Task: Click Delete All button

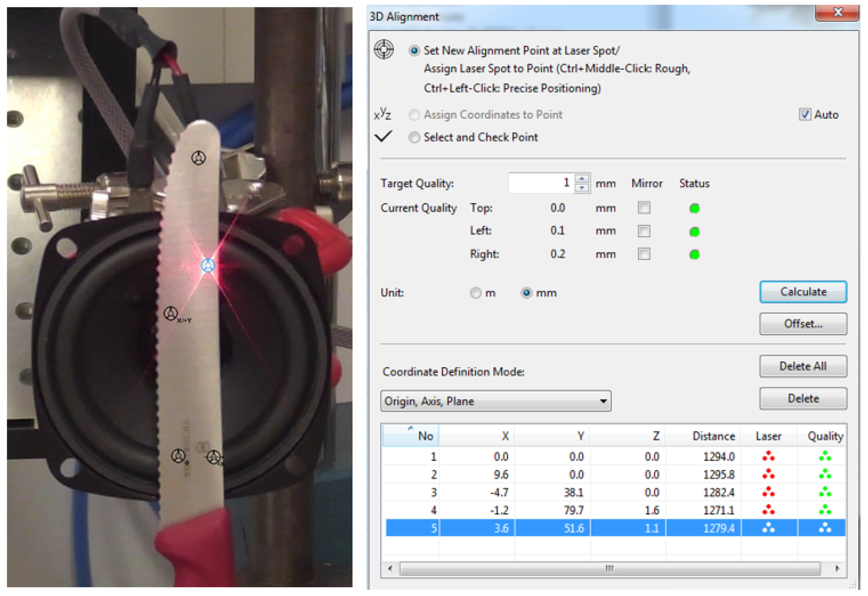Action: tap(803, 366)
